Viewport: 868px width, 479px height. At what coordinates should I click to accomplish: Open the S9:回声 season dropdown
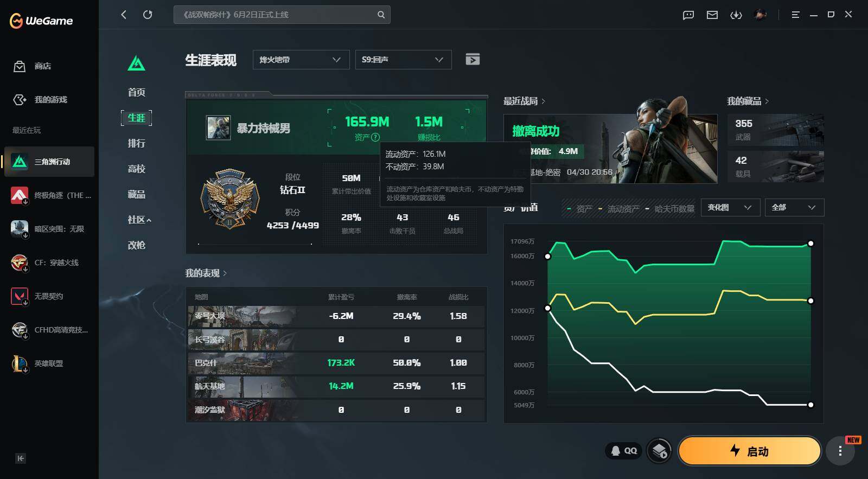pyautogui.click(x=403, y=60)
